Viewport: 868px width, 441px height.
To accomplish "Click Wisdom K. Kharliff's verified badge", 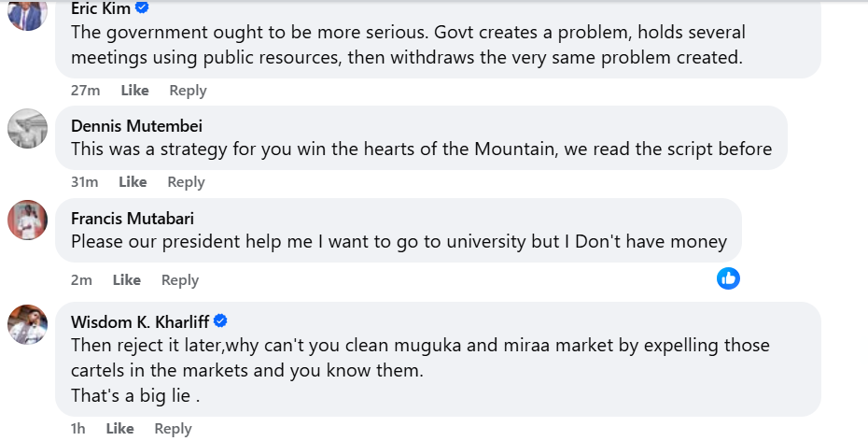I will point(221,321).
